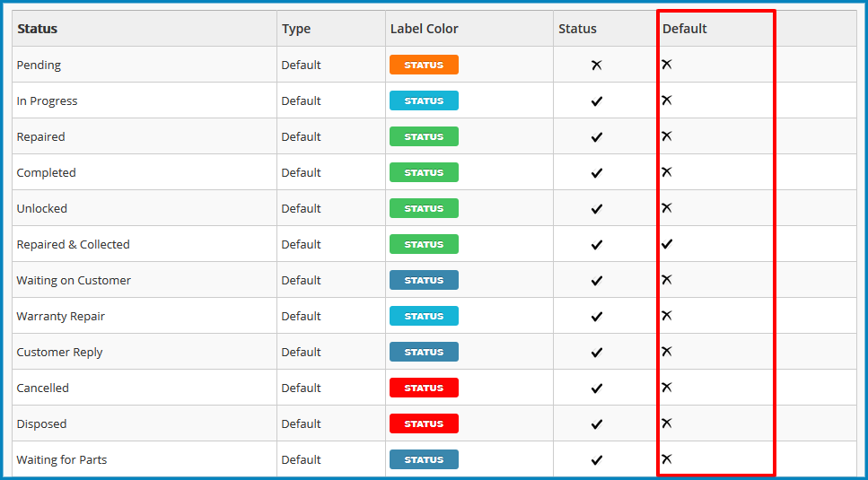Click the Default cross icon for Disposed
Image resolution: width=868 pixels, height=480 pixels.
coord(667,423)
